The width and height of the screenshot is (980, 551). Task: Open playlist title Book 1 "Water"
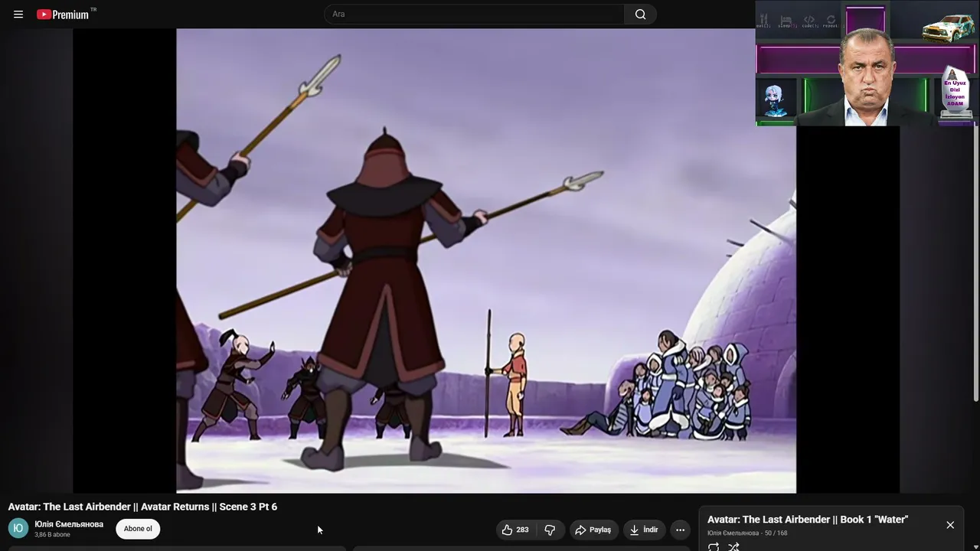point(808,520)
